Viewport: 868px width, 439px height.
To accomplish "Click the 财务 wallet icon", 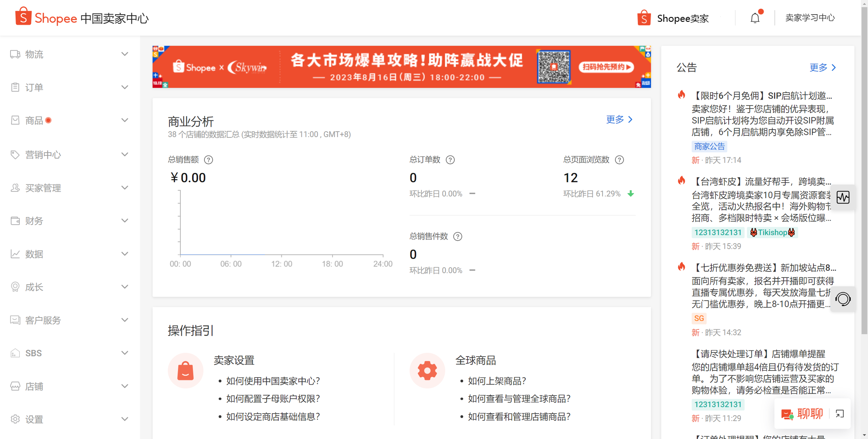I will (15, 221).
